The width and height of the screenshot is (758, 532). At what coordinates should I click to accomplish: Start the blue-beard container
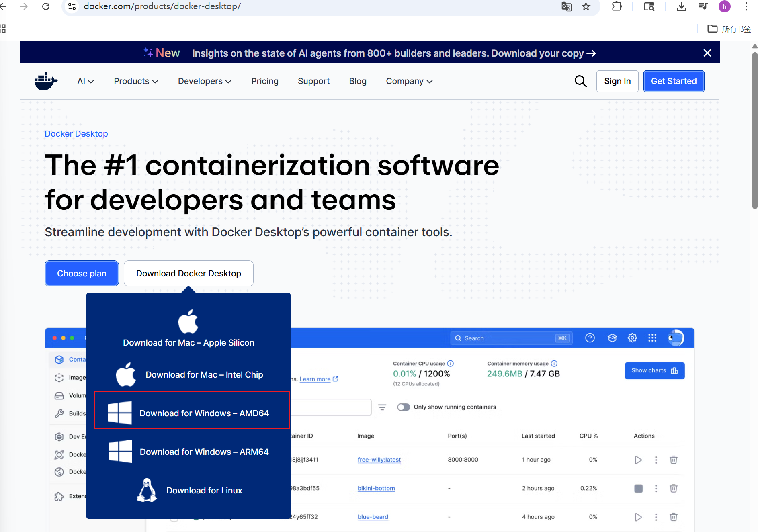point(638,517)
